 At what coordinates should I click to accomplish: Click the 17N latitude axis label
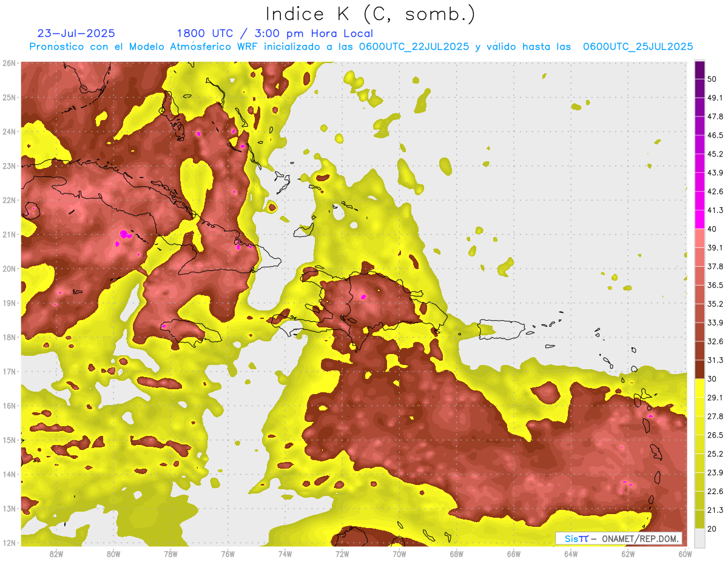(x=9, y=372)
